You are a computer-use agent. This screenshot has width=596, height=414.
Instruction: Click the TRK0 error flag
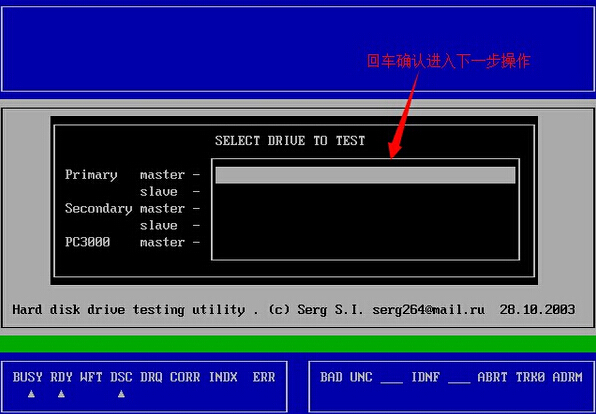coord(530,377)
